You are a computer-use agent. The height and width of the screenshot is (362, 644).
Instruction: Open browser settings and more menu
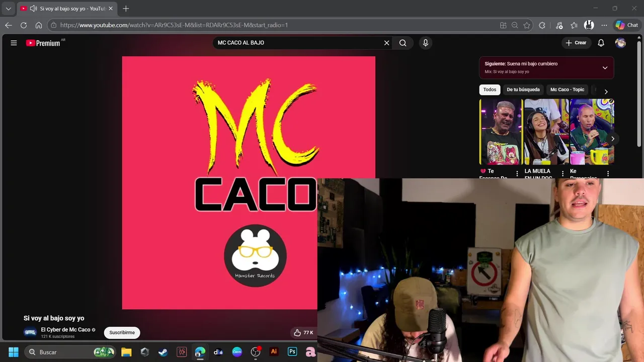[x=604, y=25]
